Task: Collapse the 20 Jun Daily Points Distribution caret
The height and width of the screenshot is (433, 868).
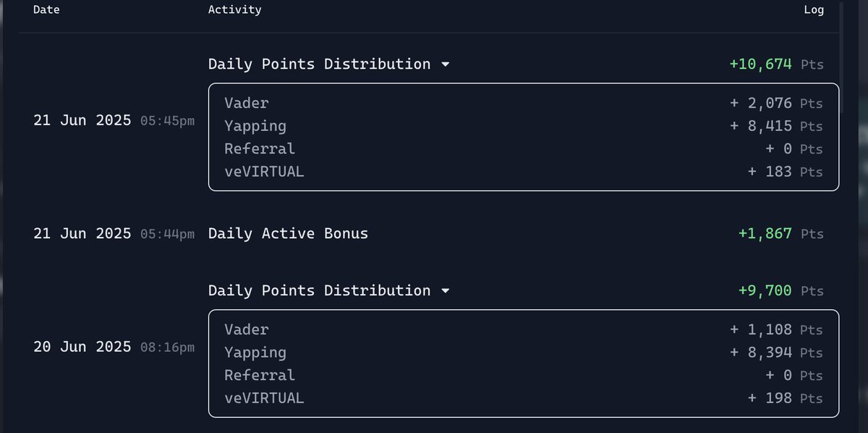Action: click(445, 291)
